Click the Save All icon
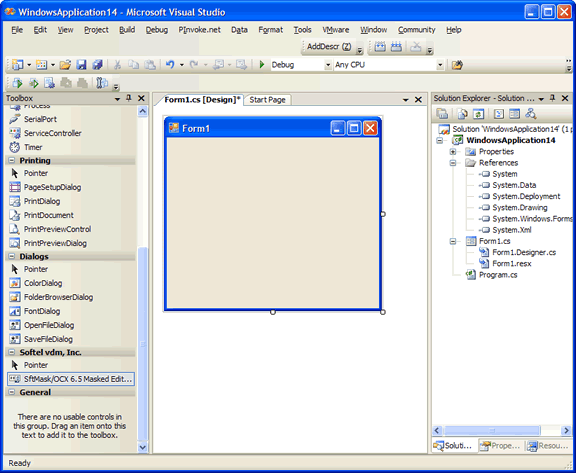The image size is (576, 473). click(x=97, y=65)
